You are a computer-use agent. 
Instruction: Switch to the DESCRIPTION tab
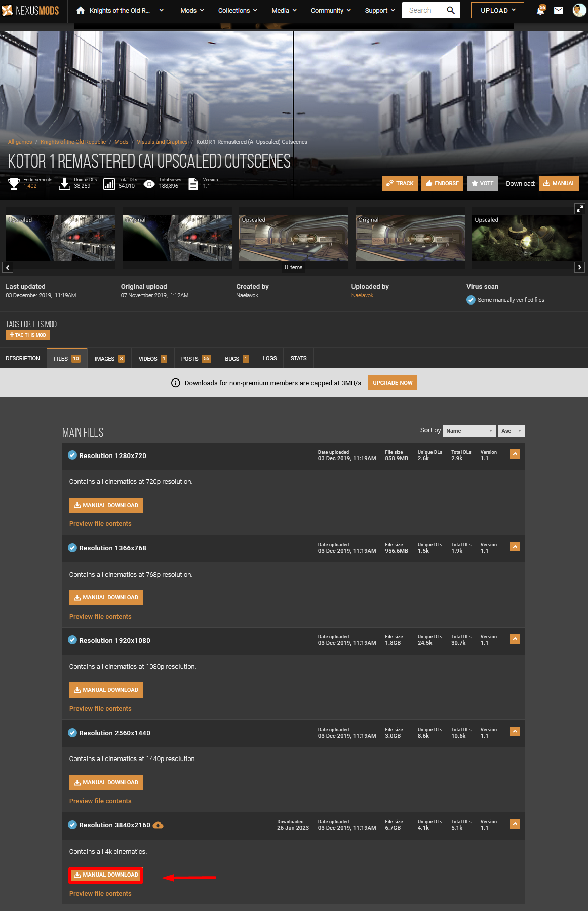click(23, 358)
